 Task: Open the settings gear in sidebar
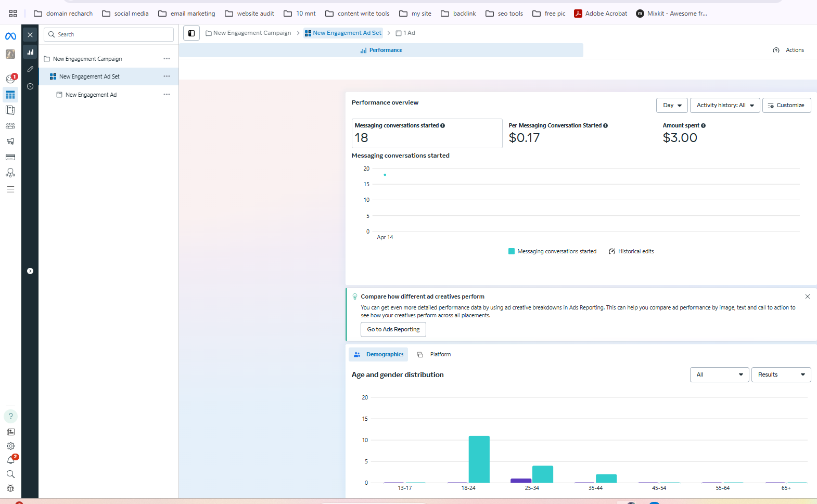click(x=10, y=446)
